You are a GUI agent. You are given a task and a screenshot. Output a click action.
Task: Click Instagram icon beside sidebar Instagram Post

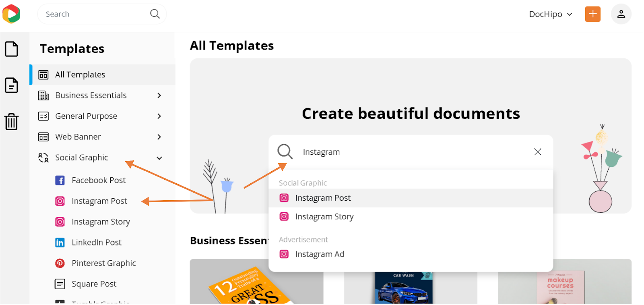60,201
